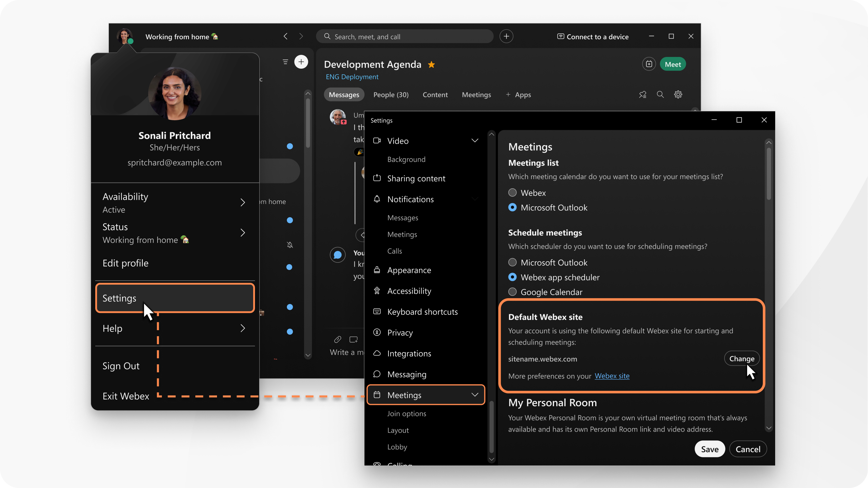The image size is (868, 488).
Task: Open the Notifications settings section
Action: 410,199
